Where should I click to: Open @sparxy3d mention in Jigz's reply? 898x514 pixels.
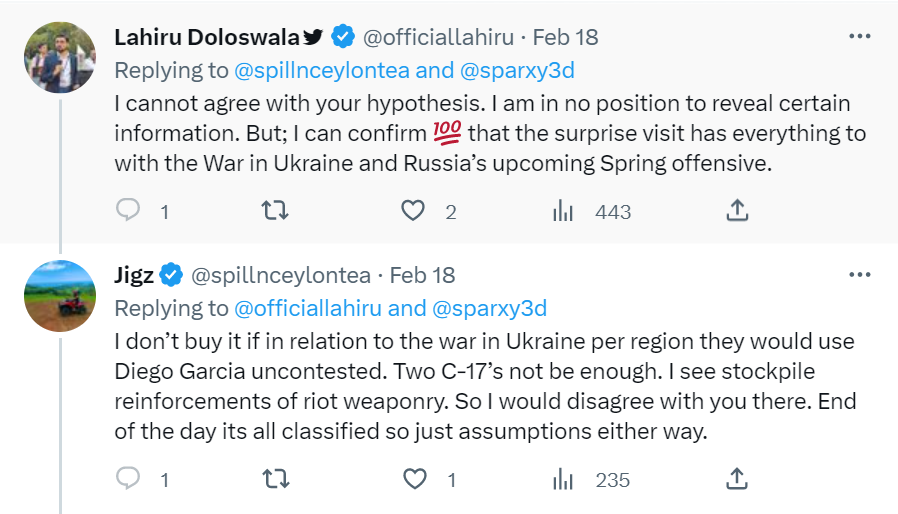(490, 308)
